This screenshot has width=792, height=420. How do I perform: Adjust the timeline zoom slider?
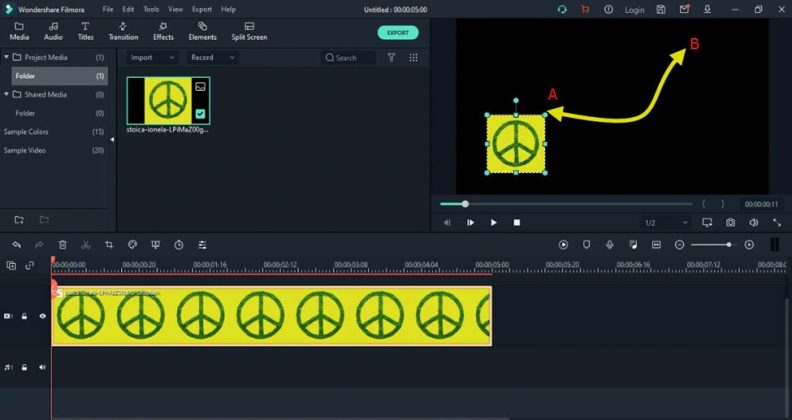(712, 245)
